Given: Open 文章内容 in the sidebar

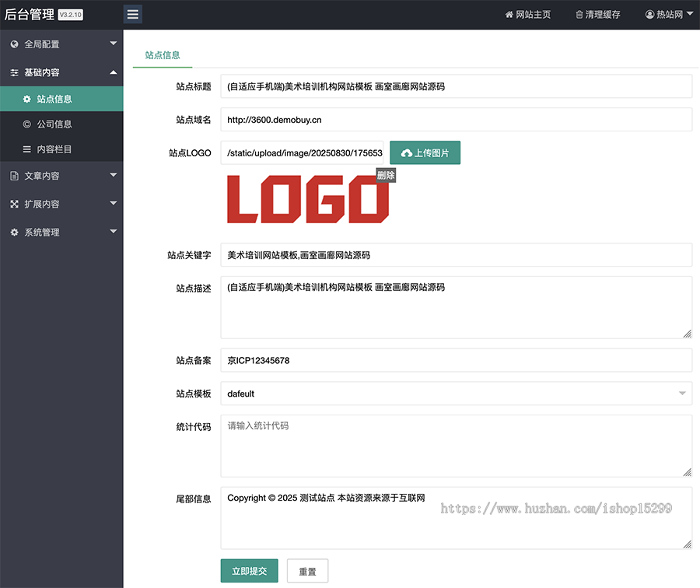Looking at the screenshot, I should [x=61, y=176].
